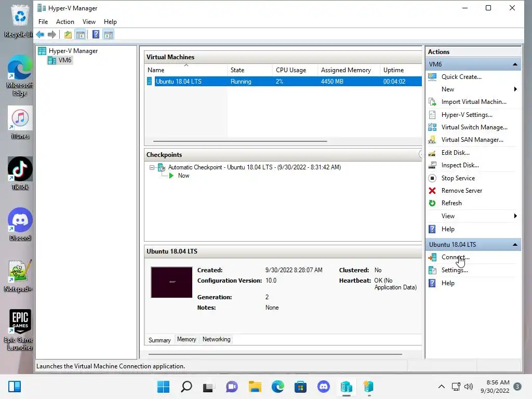The height and width of the screenshot is (399, 532).
Task: Select the Summary tab
Action: [x=159, y=340]
